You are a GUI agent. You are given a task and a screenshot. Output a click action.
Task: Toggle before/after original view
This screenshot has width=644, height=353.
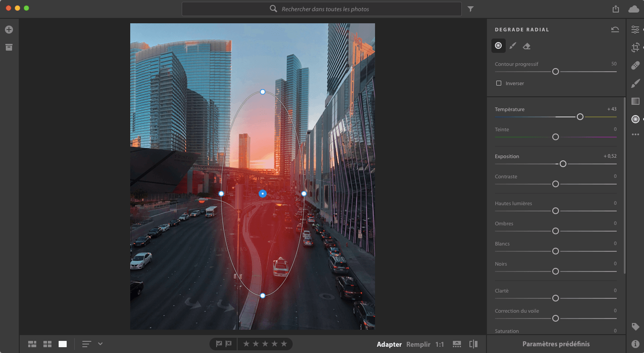pyautogui.click(x=473, y=344)
